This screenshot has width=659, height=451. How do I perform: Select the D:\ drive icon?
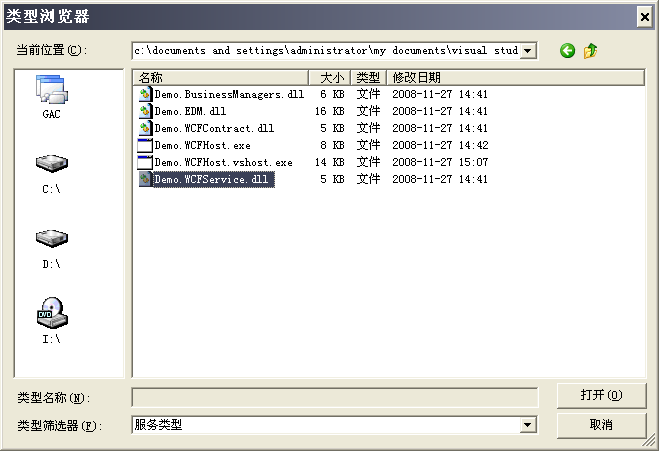(x=51, y=238)
